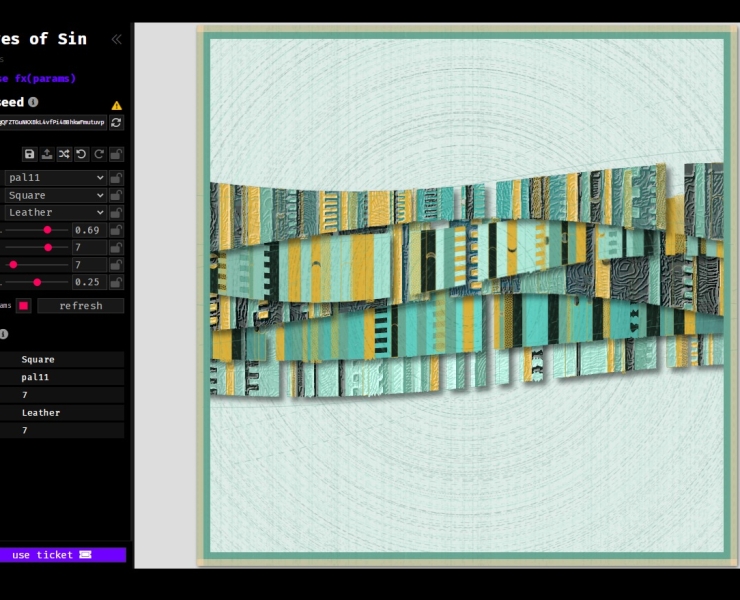Toggle the lock for the pal11 parameter
The image size is (740, 600).
tap(116, 178)
